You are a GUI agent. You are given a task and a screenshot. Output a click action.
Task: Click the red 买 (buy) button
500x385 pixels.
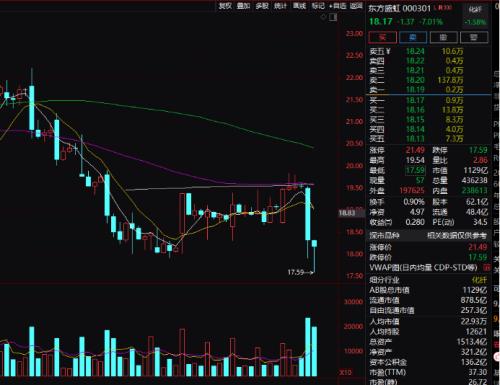click(x=382, y=37)
